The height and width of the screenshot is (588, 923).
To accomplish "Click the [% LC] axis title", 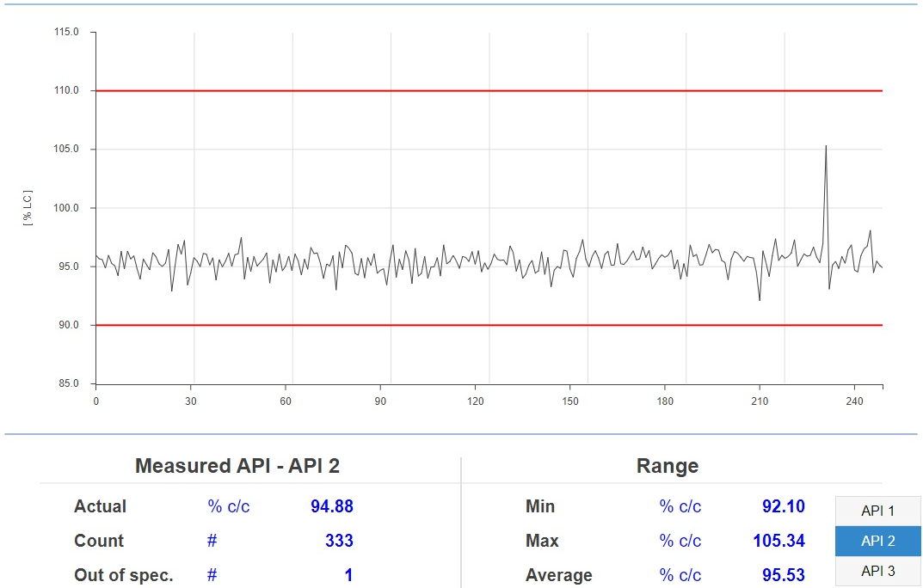I will click(x=28, y=207).
